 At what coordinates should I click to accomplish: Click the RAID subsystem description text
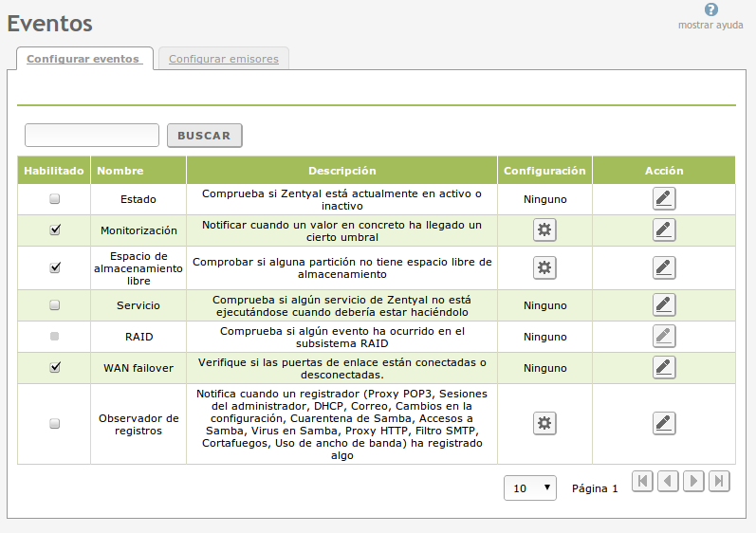pos(341,337)
